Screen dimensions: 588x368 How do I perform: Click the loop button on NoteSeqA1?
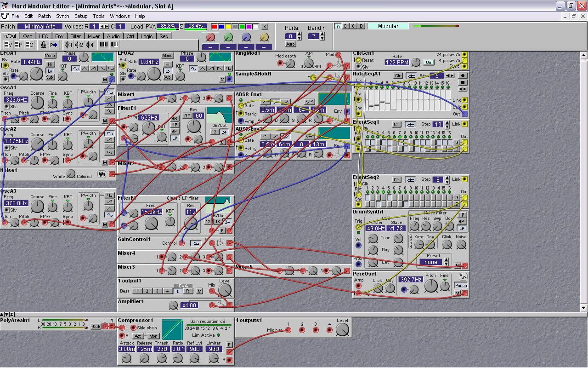point(411,76)
